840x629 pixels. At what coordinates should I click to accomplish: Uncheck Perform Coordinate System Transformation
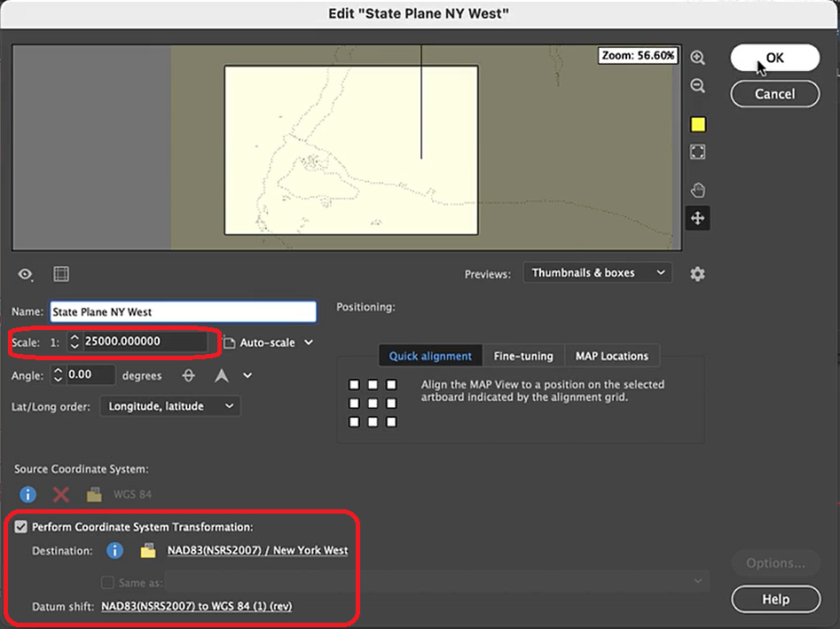click(x=20, y=527)
